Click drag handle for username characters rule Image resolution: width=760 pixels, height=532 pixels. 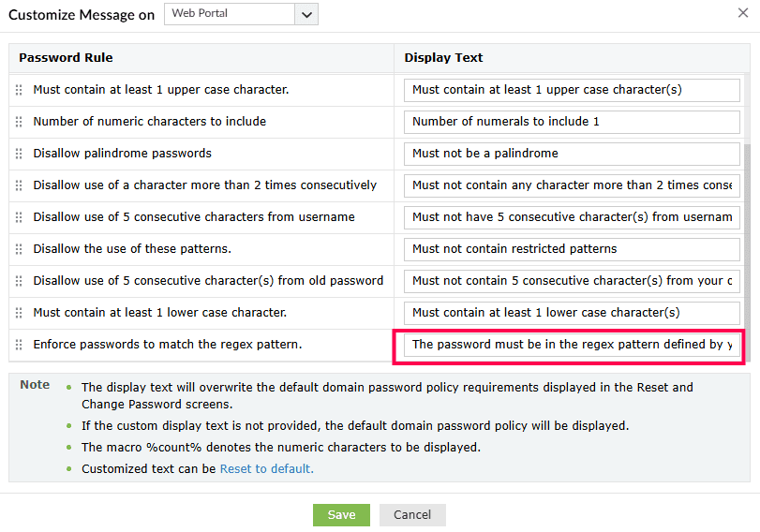pos(19,217)
